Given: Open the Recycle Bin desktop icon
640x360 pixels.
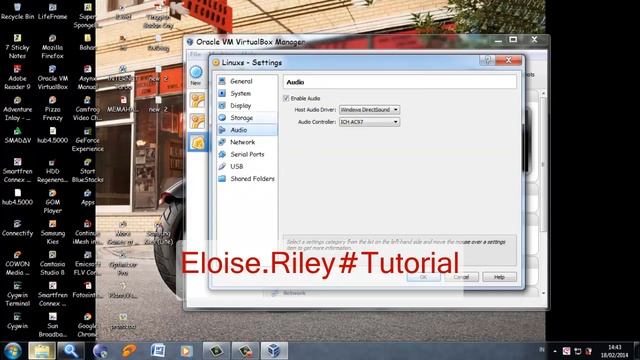Looking at the screenshot, I should point(17,12).
